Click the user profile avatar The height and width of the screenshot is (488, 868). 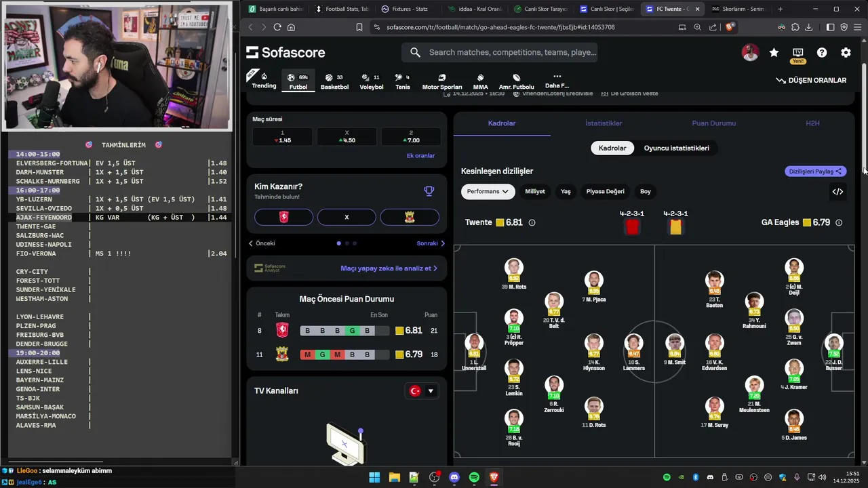[x=750, y=53]
